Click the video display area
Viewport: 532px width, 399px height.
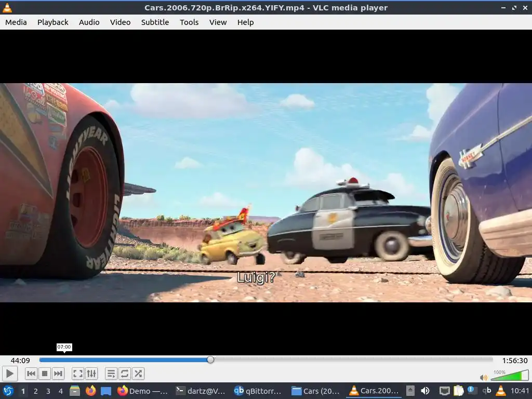click(x=266, y=192)
